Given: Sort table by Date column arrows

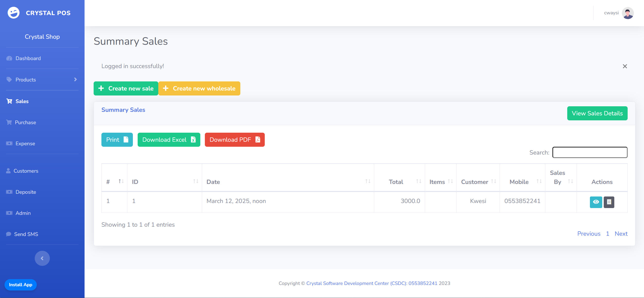Looking at the screenshot, I should (x=368, y=181).
